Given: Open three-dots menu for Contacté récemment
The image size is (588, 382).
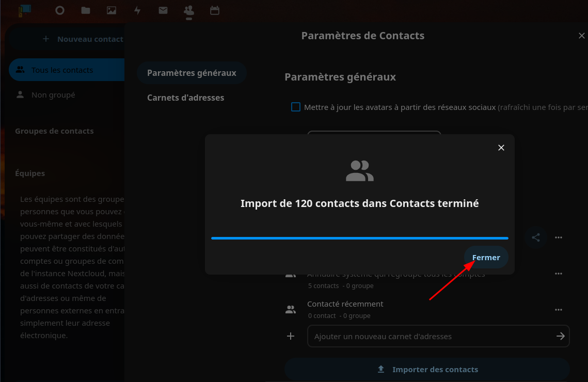Looking at the screenshot, I should [x=558, y=310].
